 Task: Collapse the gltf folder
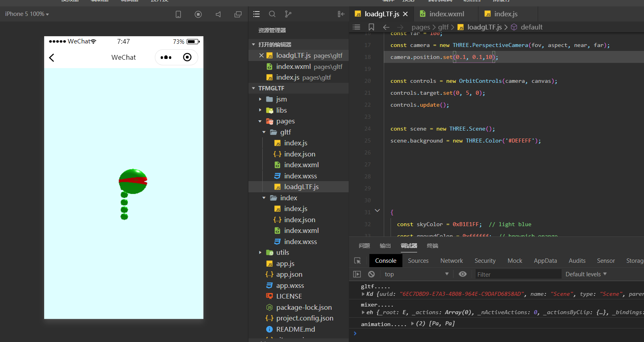pyautogui.click(x=264, y=132)
